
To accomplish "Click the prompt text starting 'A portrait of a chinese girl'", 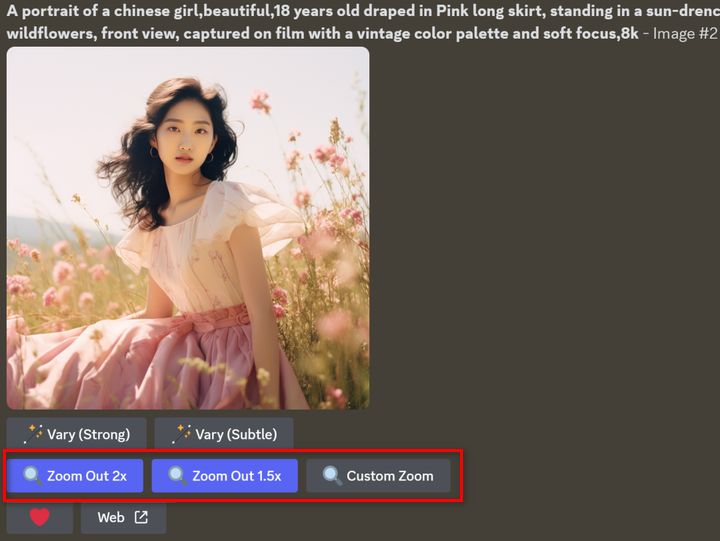I will [x=363, y=22].
